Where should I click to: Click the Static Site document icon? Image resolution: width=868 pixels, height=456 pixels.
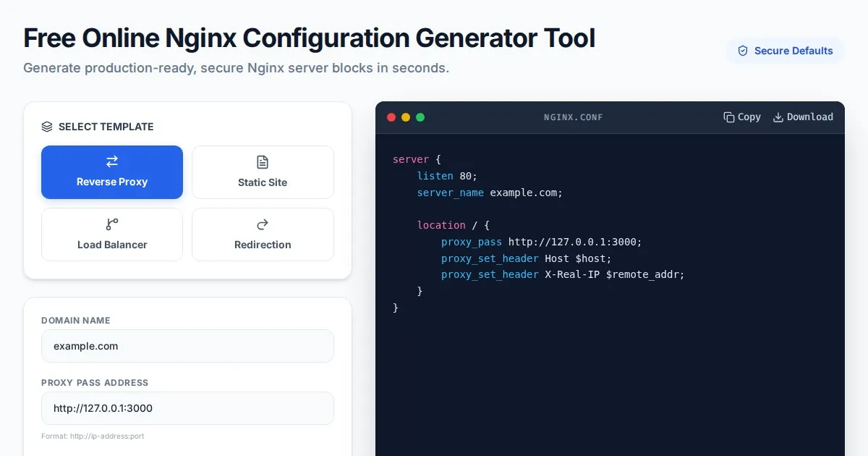point(263,162)
